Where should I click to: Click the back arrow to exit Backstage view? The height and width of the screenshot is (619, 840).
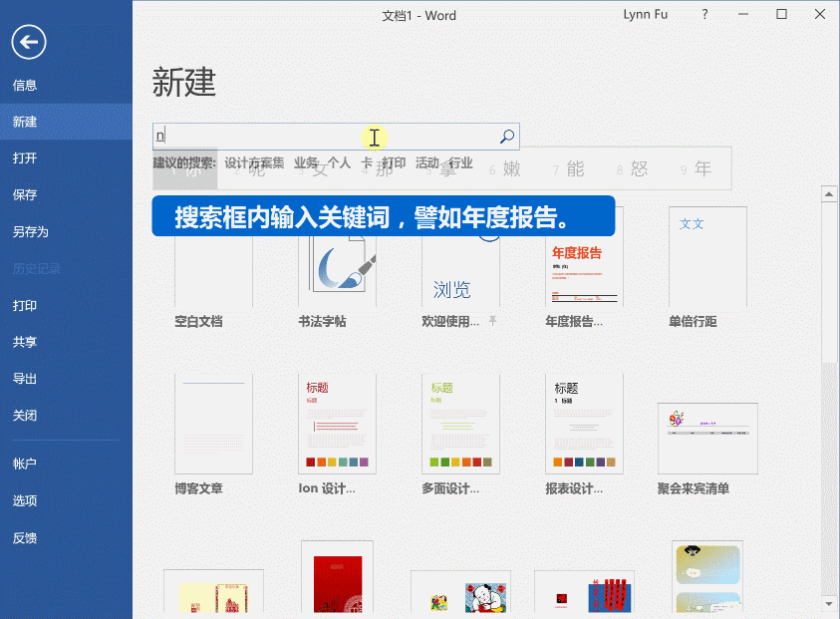tap(28, 42)
